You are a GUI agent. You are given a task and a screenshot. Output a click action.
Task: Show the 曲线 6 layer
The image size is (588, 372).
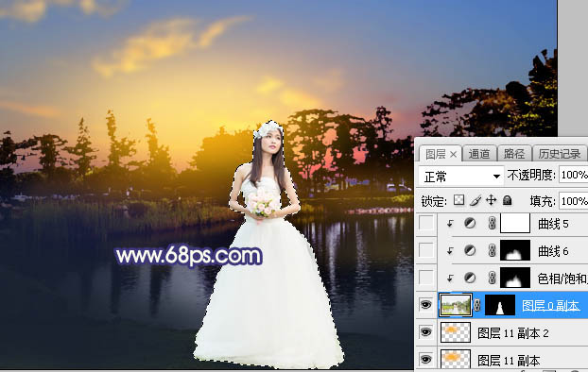[426, 250]
